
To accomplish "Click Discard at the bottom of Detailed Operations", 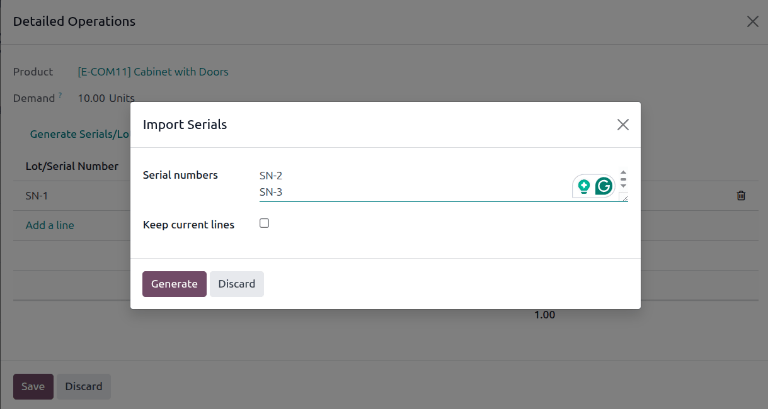I will [84, 387].
